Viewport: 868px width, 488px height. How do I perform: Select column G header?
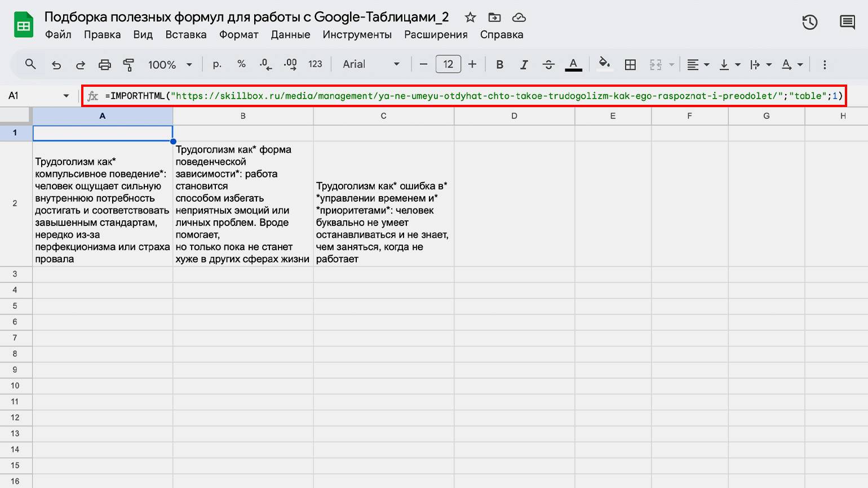[767, 116]
